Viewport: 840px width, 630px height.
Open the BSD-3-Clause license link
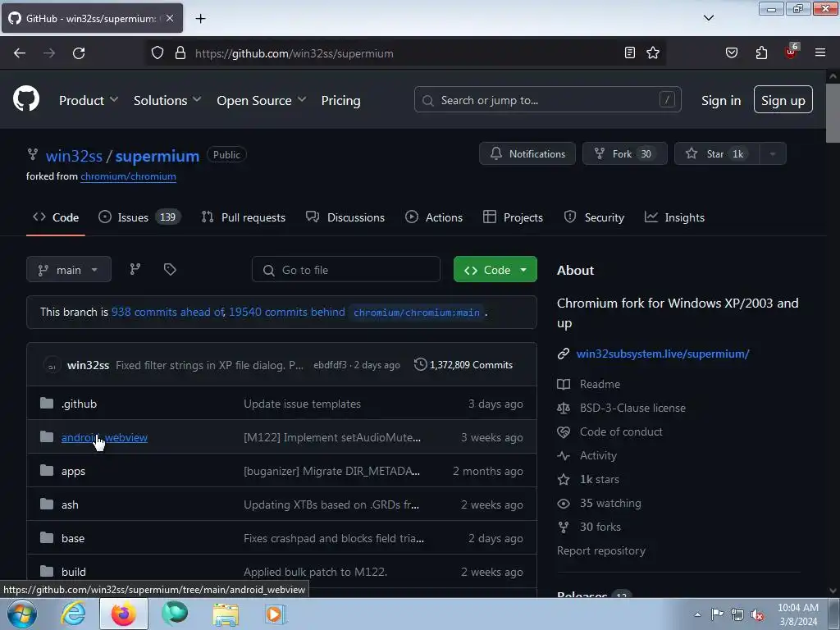[632, 408]
